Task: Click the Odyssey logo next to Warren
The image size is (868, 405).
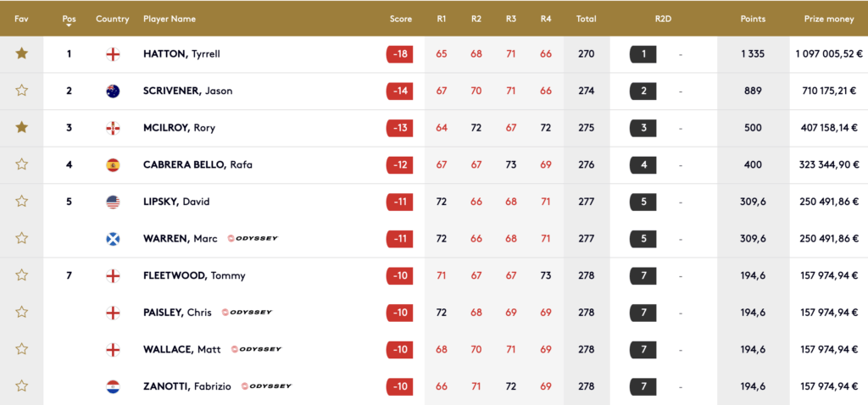Action: [x=253, y=238]
